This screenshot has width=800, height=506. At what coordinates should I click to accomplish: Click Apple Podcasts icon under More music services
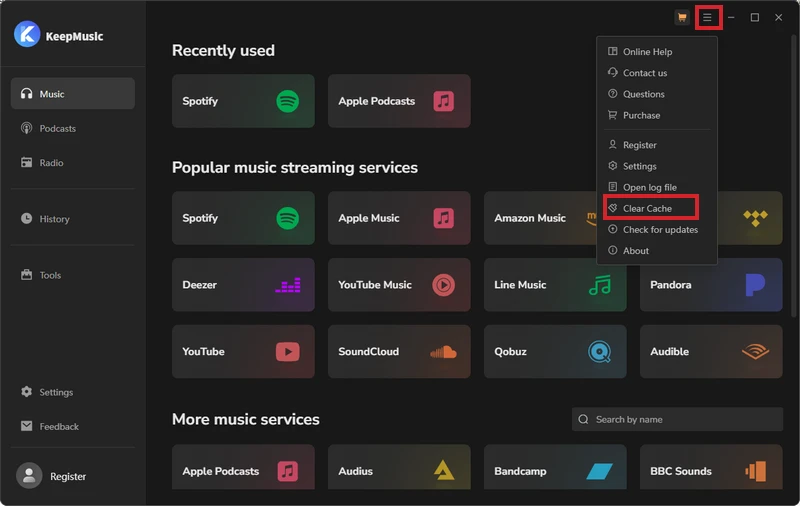[288, 471]
